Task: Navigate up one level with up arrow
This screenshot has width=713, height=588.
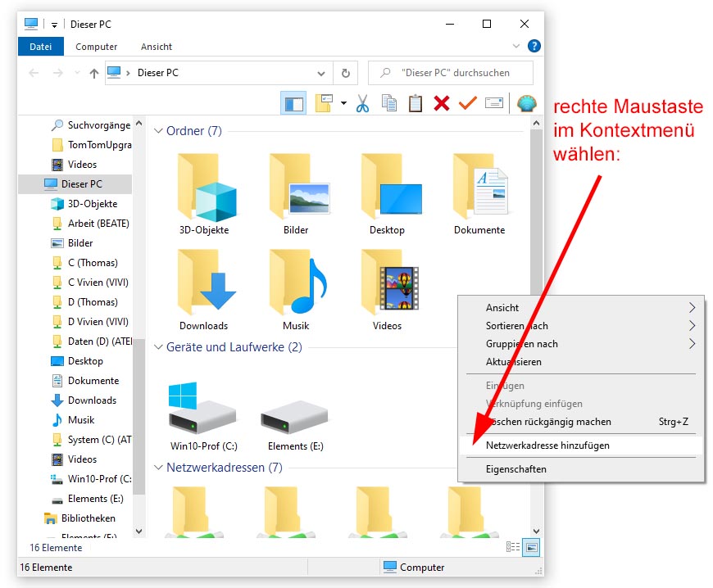Action: (93, 73)
